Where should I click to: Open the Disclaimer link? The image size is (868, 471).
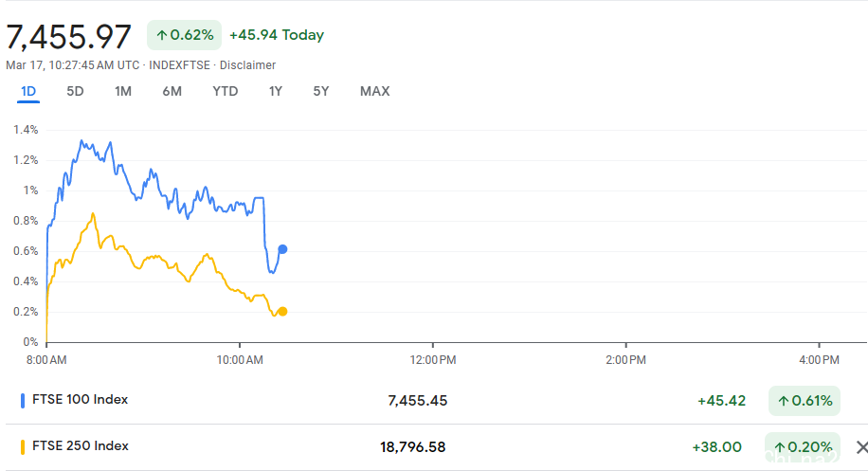247,65
